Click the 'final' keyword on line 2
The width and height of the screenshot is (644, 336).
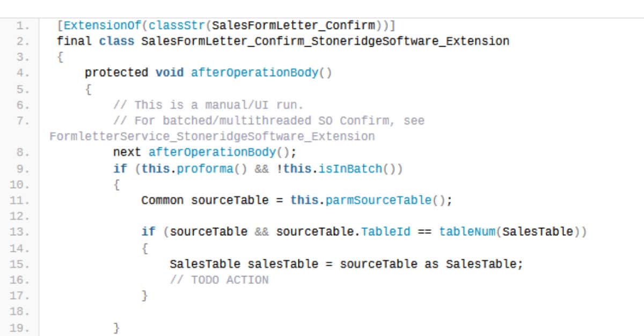(x=75, y=41)
